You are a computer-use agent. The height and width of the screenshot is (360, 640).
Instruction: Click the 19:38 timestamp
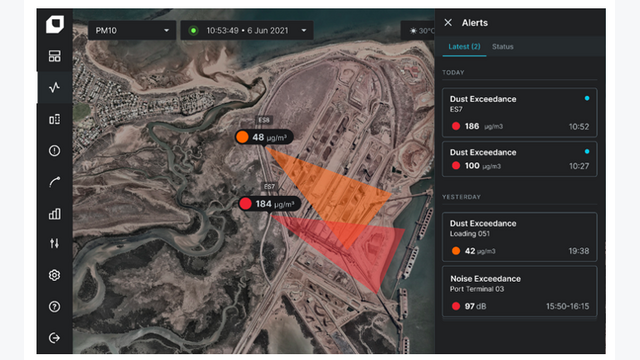[579, 251]
